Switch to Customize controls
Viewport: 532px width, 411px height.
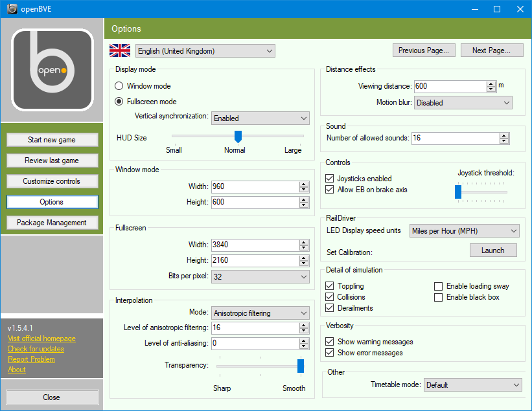[52, 181]
